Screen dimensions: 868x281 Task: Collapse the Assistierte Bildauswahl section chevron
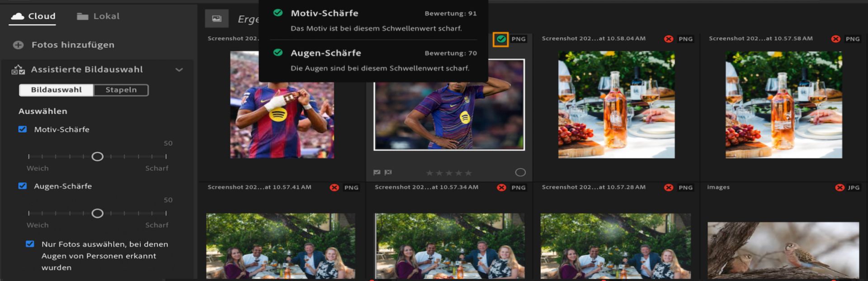(179, 70)
